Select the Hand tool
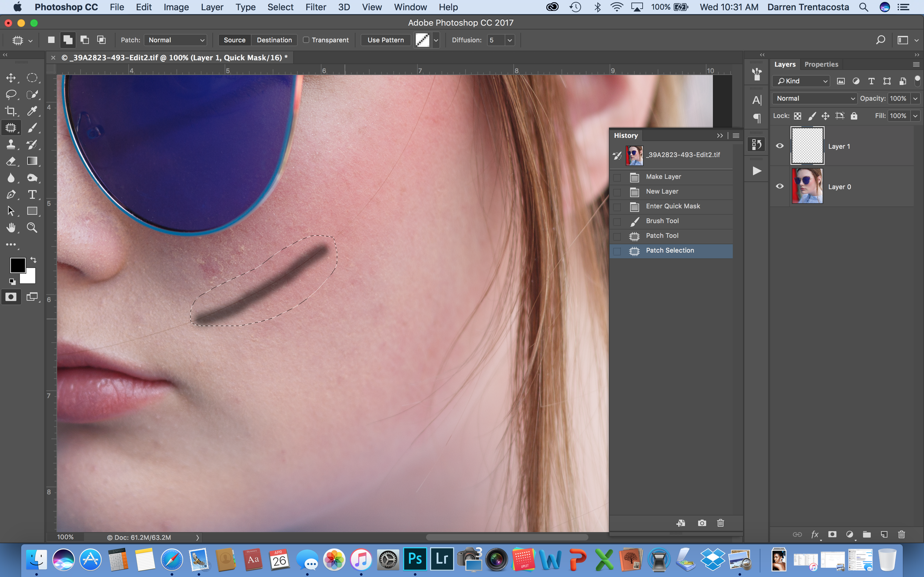This screenshot has height=577, width=924. pos(11,228)
